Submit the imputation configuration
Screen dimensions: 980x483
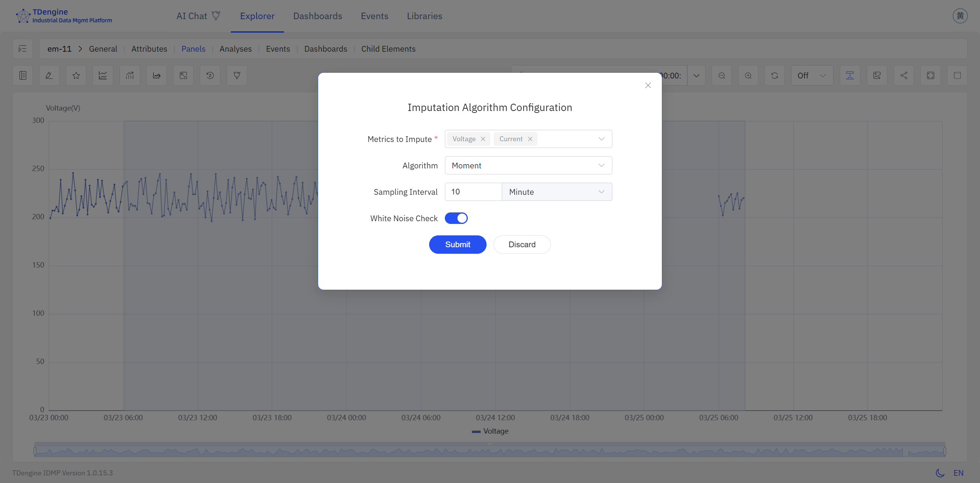pyautogui.click(x=457, y=245)
